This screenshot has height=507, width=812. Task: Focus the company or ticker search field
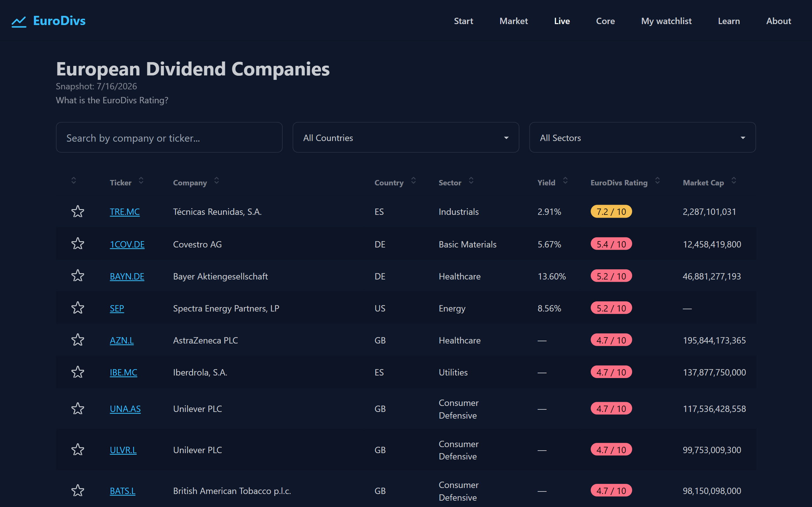pyautogui.click(x=169, y=138)
